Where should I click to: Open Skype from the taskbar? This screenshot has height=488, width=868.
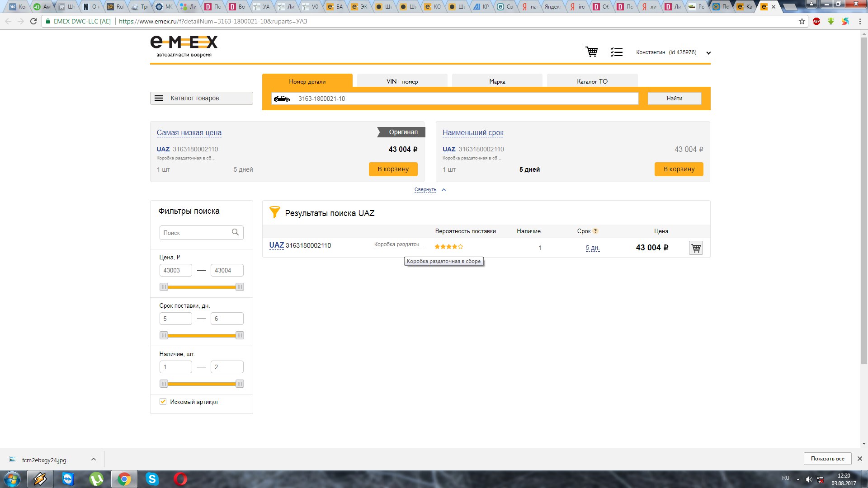pyautogui.click(x=152, y=479)
